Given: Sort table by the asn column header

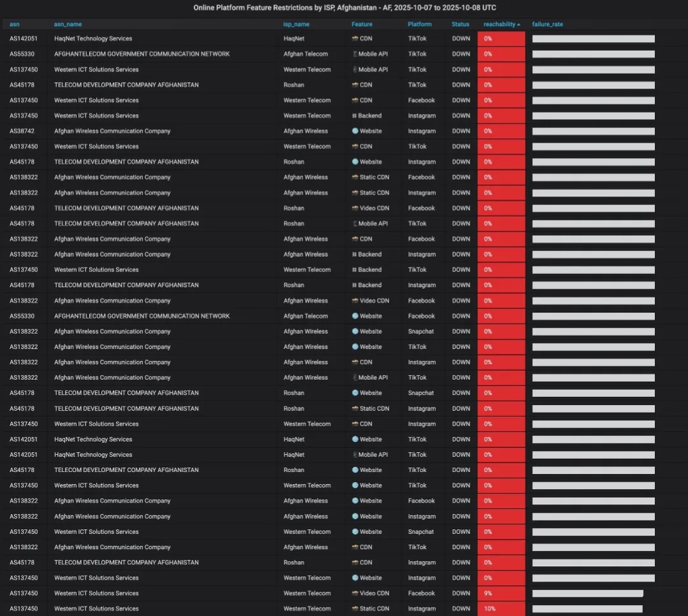Looking at the screenshot, I should point(15,24).
